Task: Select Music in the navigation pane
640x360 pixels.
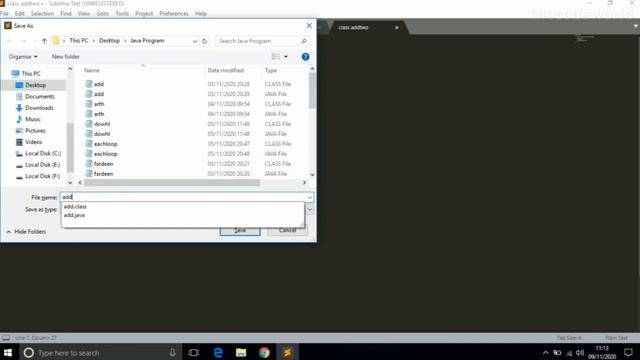Action: click(x=32, y=119)
